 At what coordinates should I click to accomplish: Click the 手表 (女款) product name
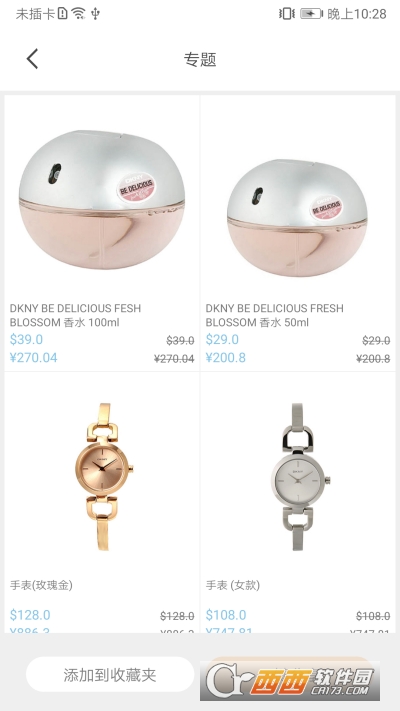point(233,585)
